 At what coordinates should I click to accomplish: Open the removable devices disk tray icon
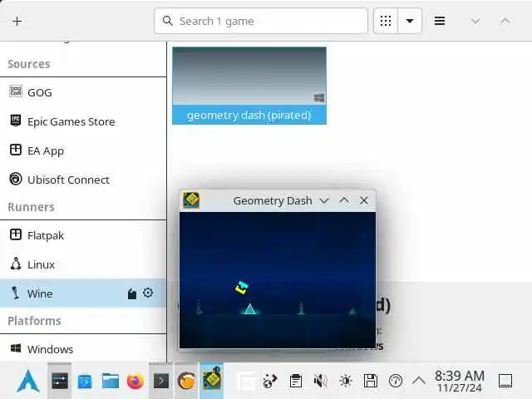pos(370,381)
